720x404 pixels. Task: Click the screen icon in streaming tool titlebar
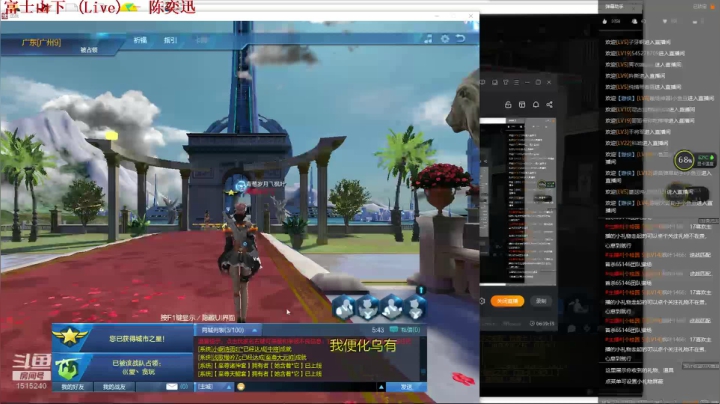[495, 82]
